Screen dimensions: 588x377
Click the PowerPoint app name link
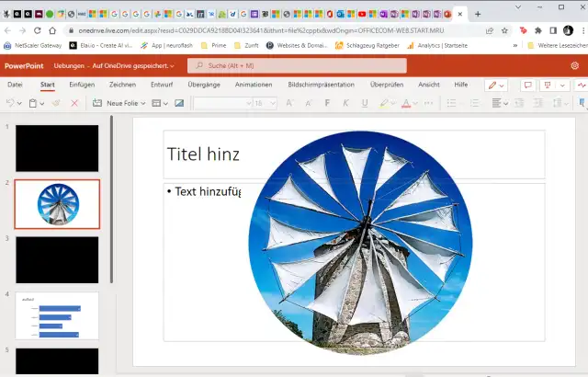coord(24,66)
